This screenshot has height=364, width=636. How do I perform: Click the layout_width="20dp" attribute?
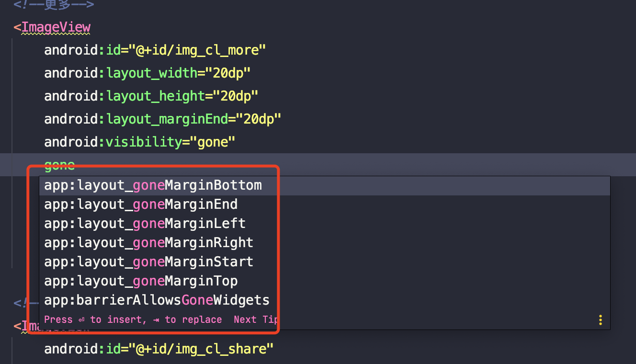point(148,73)
